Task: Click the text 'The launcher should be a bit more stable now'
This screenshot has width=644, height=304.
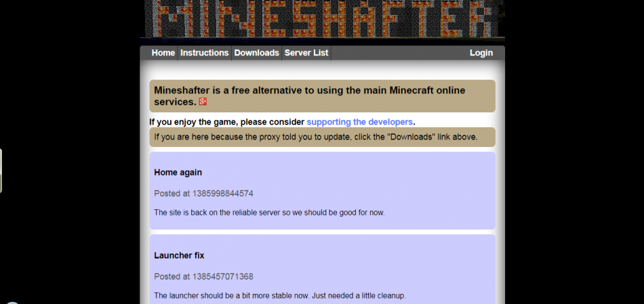Action: [x=231, y=295]
